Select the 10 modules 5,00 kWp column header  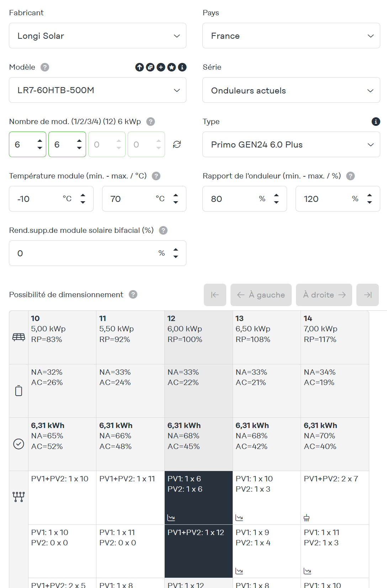(62, 337)
